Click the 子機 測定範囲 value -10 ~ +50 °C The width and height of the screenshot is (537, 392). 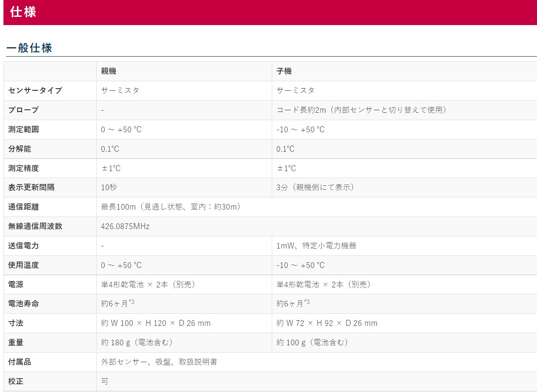[x=300, y=130]
